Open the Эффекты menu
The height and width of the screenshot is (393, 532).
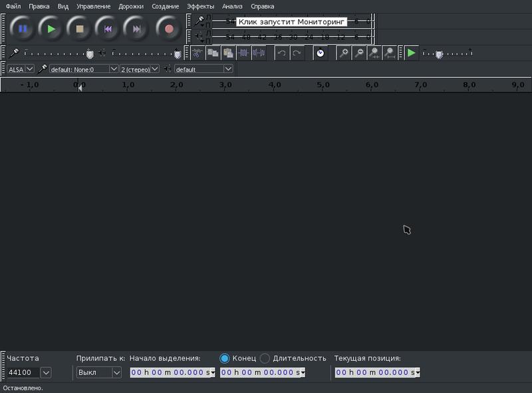[x=201, y=7]
